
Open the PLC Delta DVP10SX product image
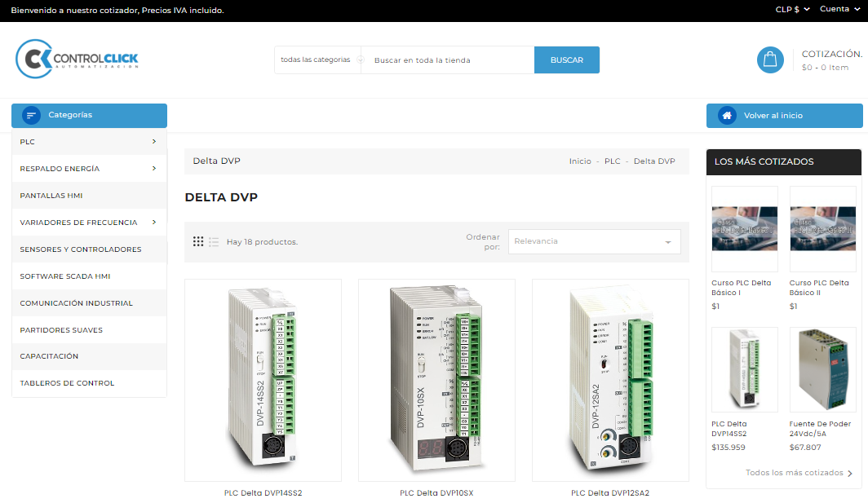tap(436, 380)
